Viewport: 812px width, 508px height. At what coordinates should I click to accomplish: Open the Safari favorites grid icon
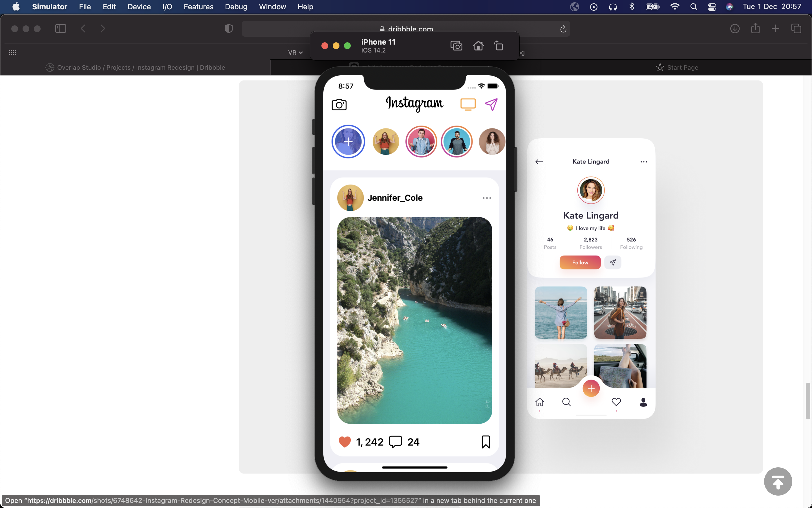click(x=12, y=52)
